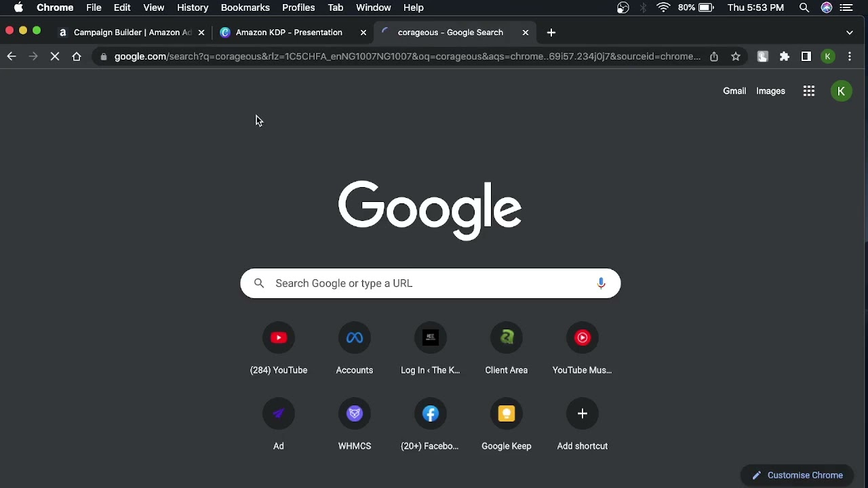Click the address bar URL
Image resolution: width=868 pixels, height=488 pixels.
coord(407,57)
